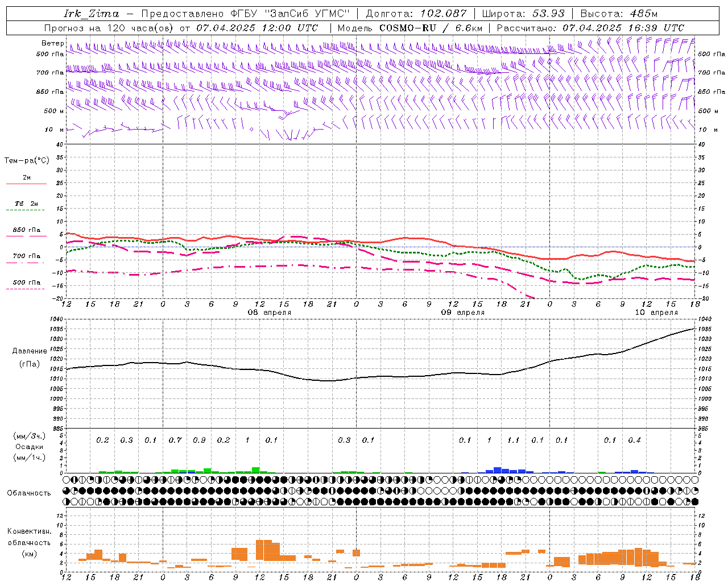Click the 700 гПа temperature legend line sample
This screenshot has height=582, width=728.
(x=26, y=263)
